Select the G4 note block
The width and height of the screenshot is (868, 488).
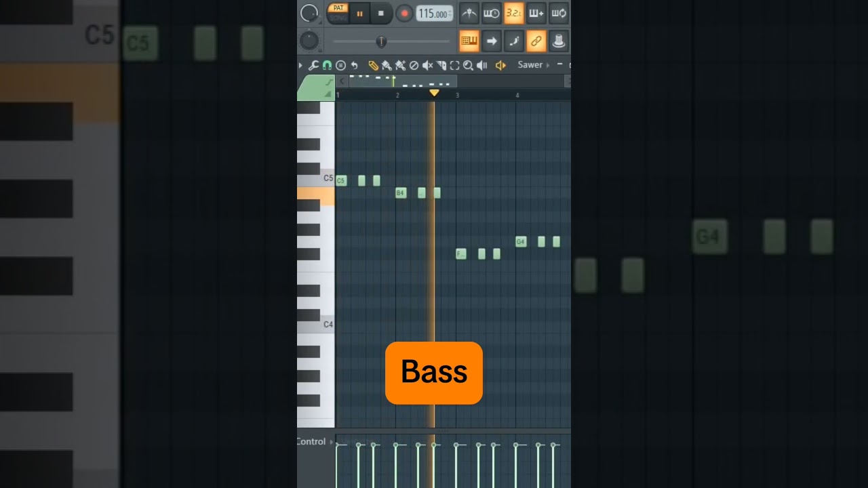(x=521, y=242)
